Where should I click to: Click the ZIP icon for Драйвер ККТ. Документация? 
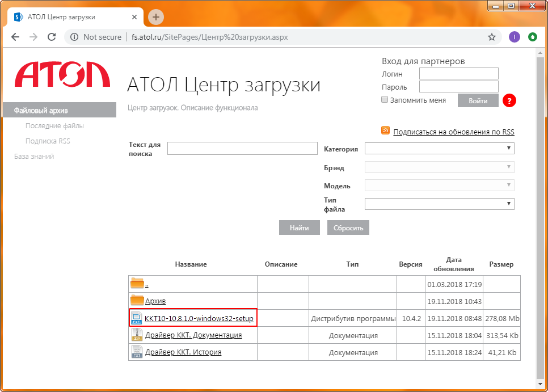pos(136,335)
